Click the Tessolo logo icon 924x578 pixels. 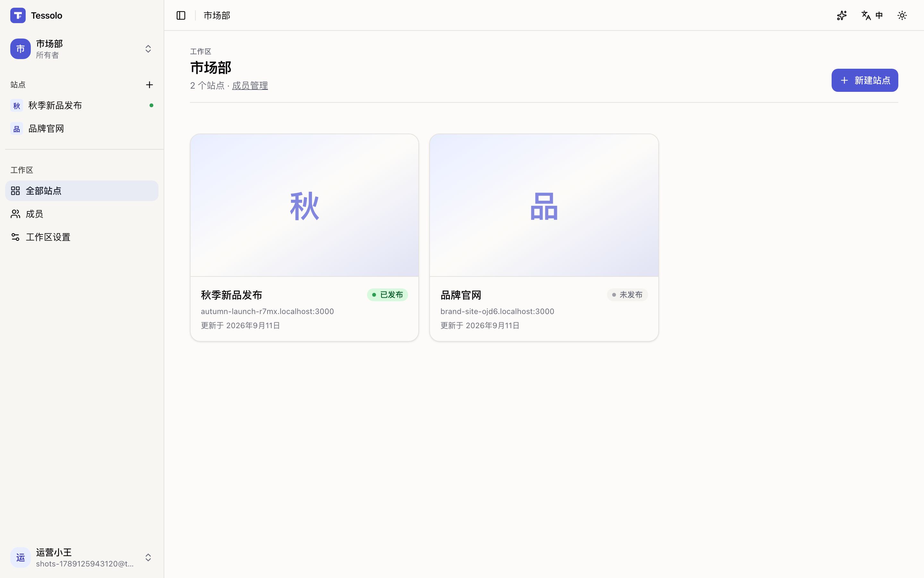pyautogui.click(x=18, y=16)
